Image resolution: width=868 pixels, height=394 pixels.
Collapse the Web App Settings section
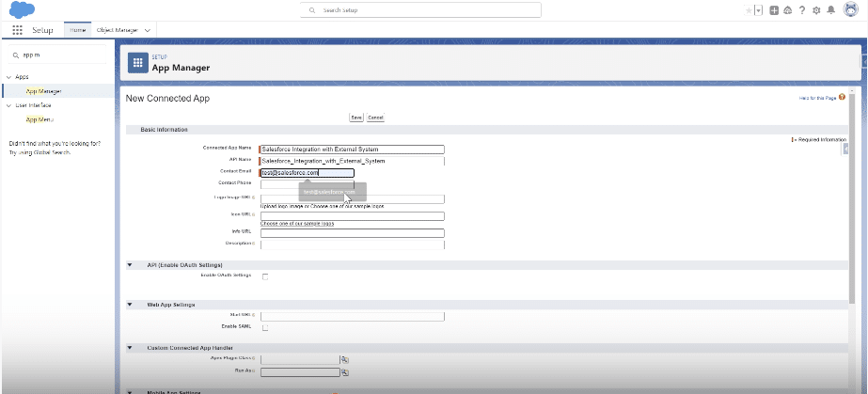click(130, 305)
